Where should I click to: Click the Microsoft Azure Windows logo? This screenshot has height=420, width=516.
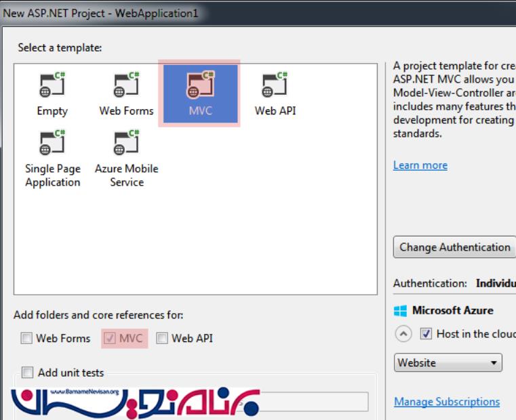pyautogui.click(x=399, y=311)
